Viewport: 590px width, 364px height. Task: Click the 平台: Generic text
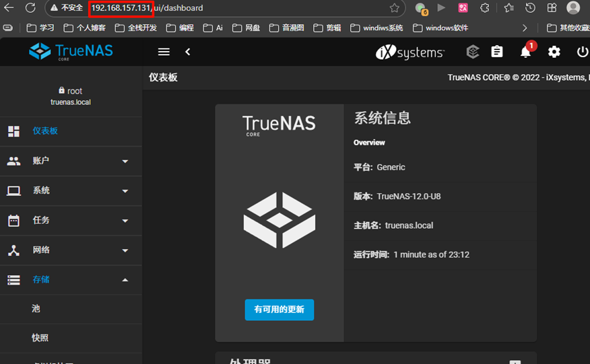coord(379,168)
